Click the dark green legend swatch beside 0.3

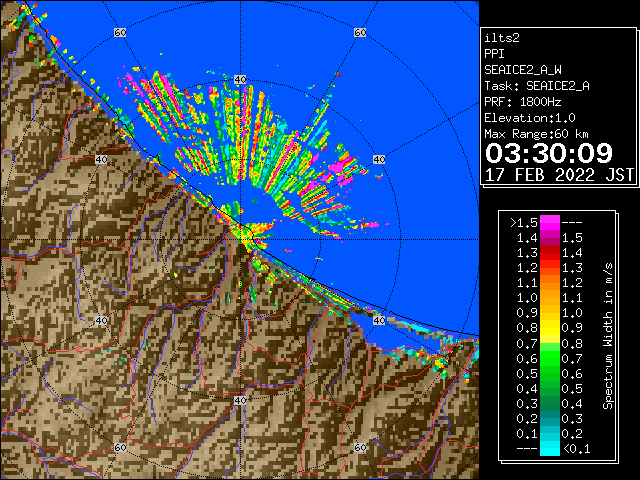(x=550, y=403)
